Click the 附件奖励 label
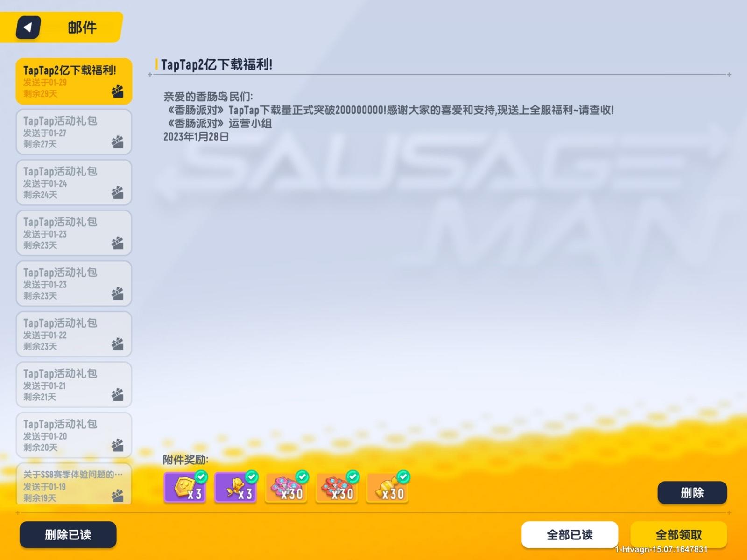This screenshot has width=747, height=560. pos(185,460)
